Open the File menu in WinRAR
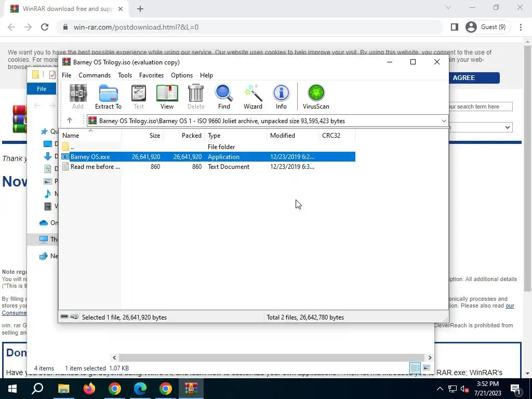532x399 pixels. (66, 75)
